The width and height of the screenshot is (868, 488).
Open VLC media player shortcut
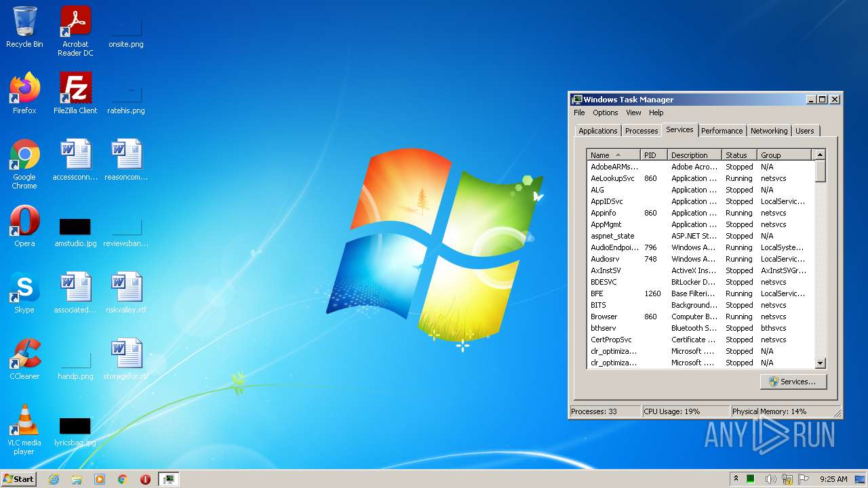click(x=24, y=430)
